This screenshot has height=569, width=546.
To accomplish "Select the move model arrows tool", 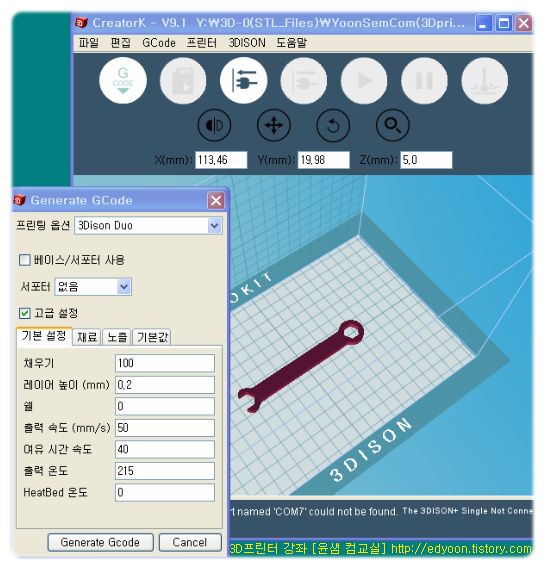I will click(274, 125).
